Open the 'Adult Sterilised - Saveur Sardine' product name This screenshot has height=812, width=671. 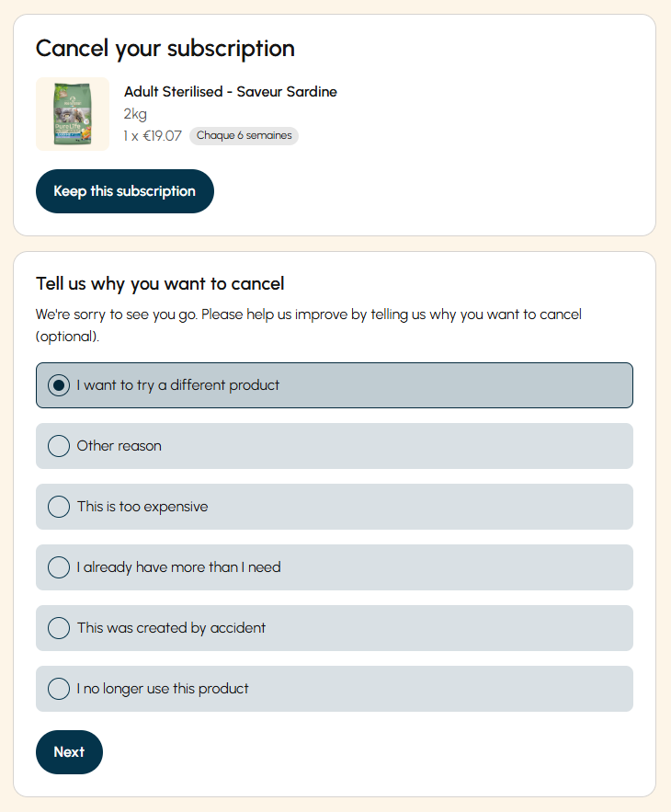[x=231, y=92]
